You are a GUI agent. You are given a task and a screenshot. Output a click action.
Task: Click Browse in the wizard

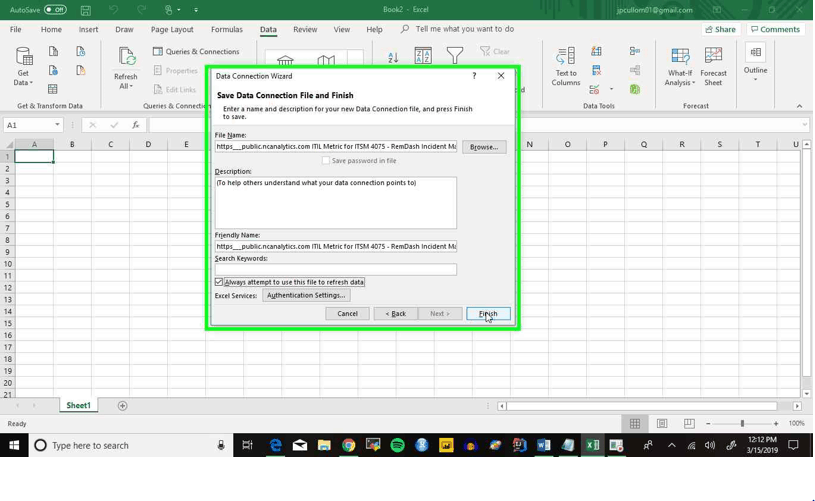pyautogui.click(x=484, y=147)
